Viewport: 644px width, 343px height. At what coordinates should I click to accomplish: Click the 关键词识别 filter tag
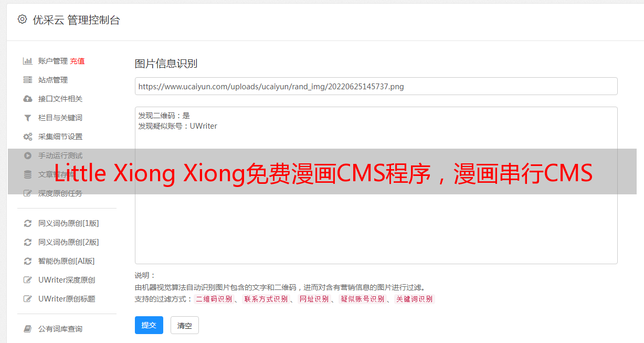pos(415,299)
